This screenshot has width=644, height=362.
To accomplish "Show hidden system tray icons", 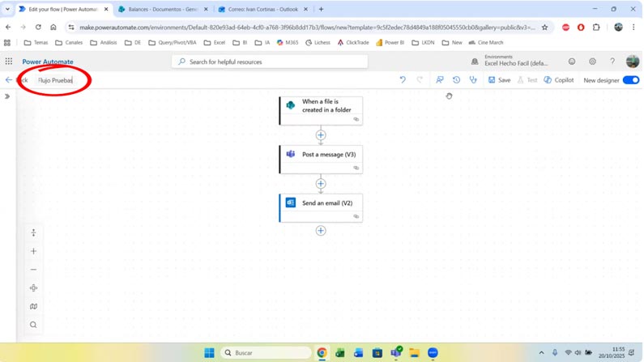I will click(541, 353).
